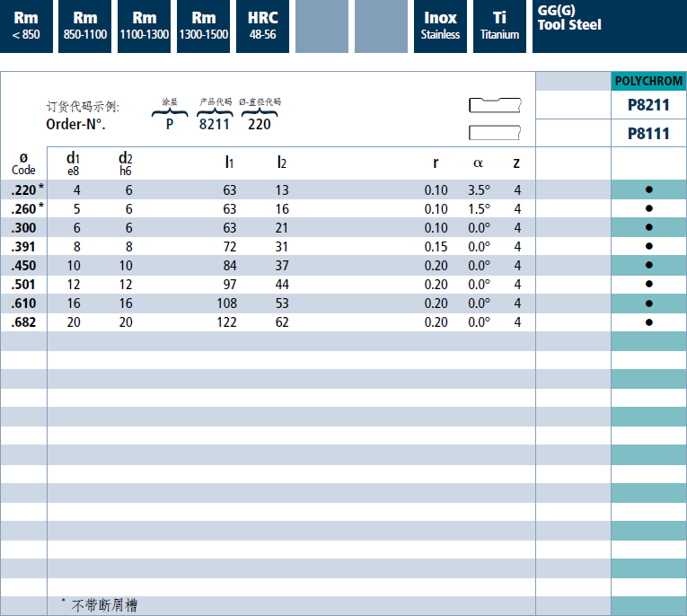The image size is (687, 616).
Task: Click l2 value 53 in .610 row
Action: [x=282, y=304]
